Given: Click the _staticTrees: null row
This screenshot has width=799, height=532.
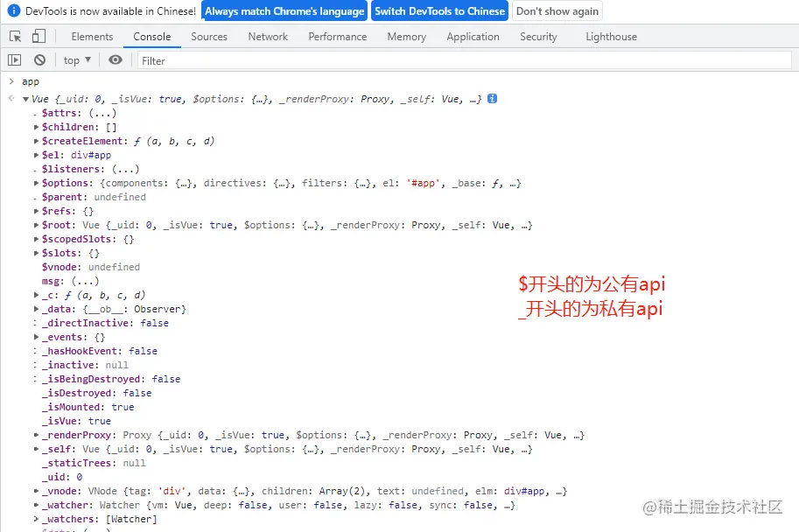Looking at the screenshot, I should 94,463.
